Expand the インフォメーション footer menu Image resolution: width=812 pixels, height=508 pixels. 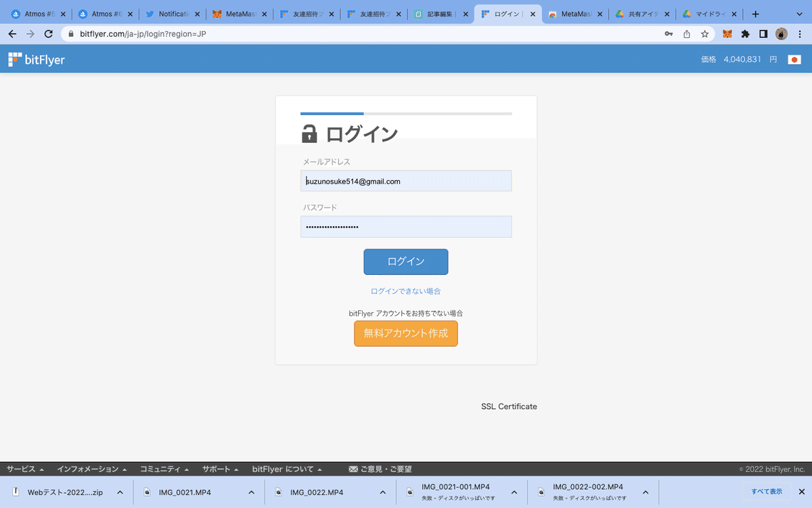click(92, 469)
